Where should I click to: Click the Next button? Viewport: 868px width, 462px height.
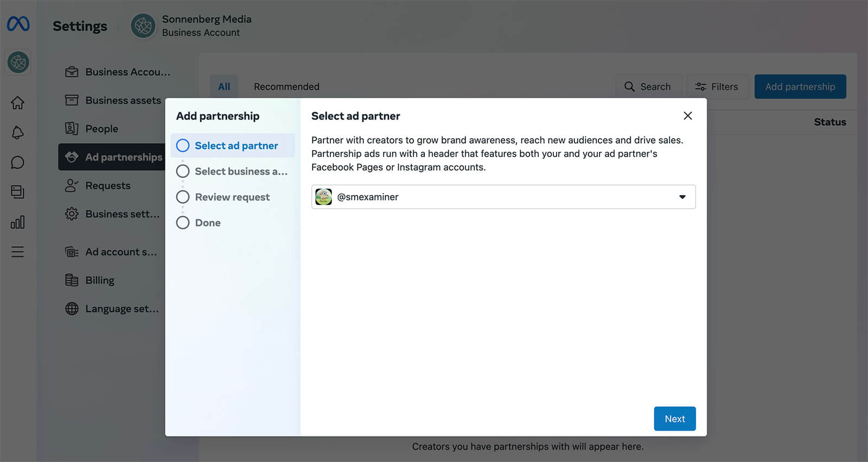pyautogui.click(x=674, y=419)
